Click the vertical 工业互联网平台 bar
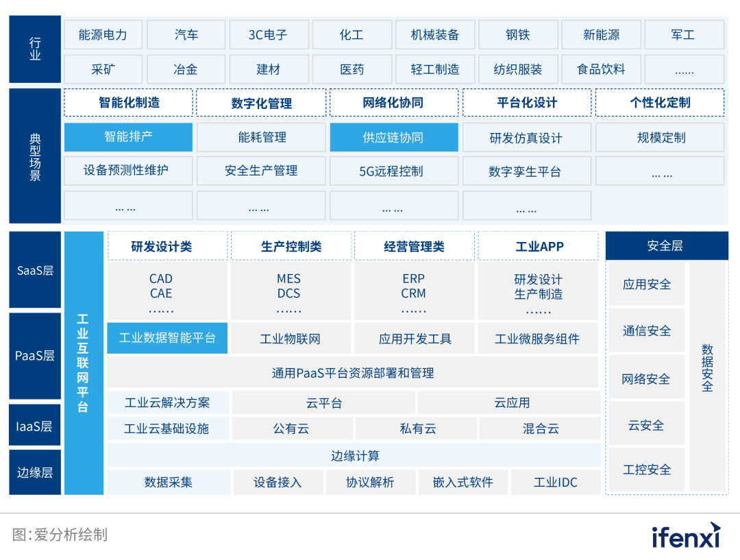 [82, 360]
